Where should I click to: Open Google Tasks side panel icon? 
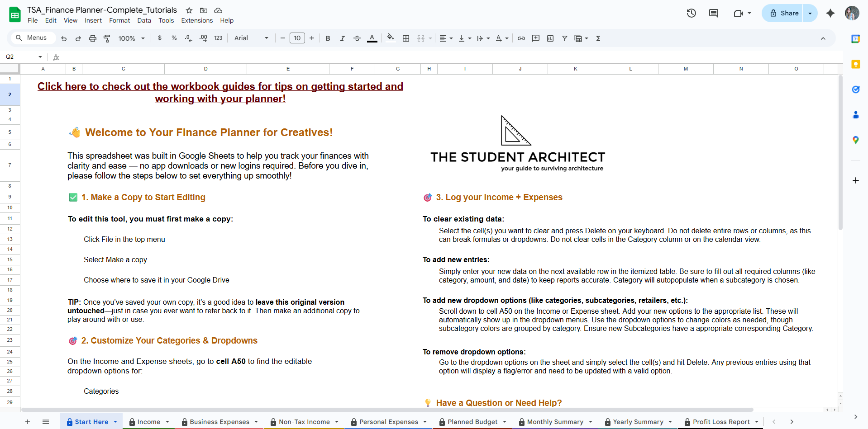coord(856,90)
